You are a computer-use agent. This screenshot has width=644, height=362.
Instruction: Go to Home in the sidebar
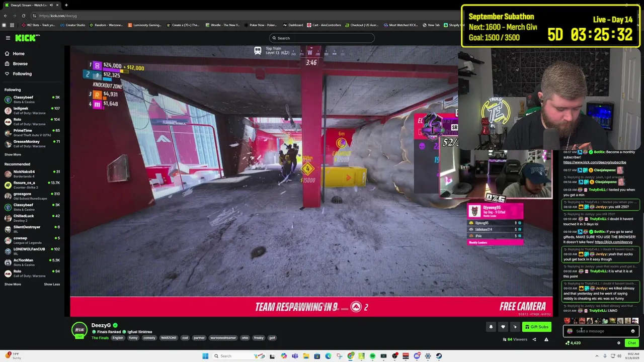pos(19,54)
